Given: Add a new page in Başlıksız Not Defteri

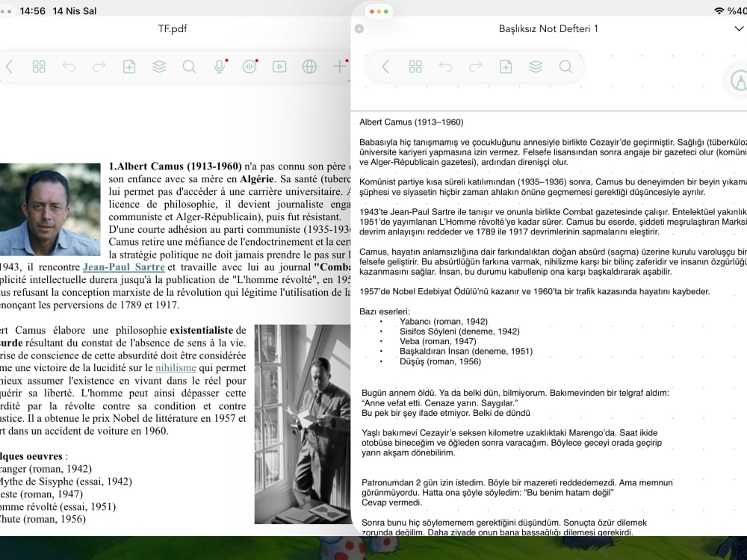Looking at the screenshot, I should pos(506,66).
